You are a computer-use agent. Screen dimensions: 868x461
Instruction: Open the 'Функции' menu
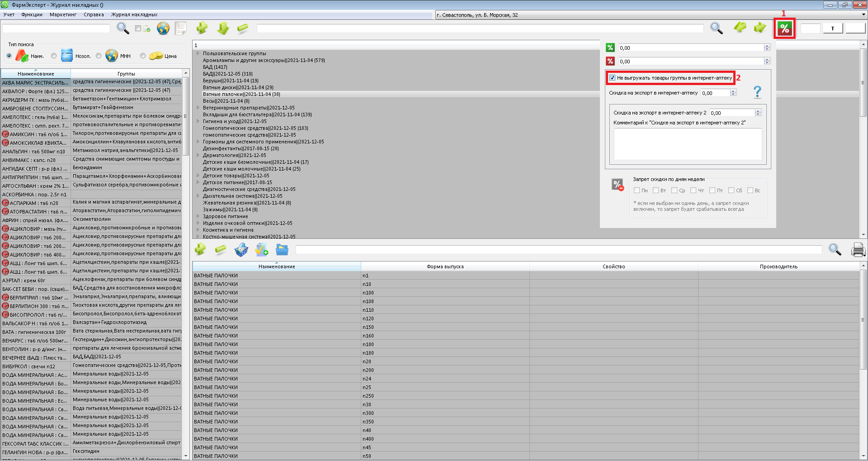[32, 14]
